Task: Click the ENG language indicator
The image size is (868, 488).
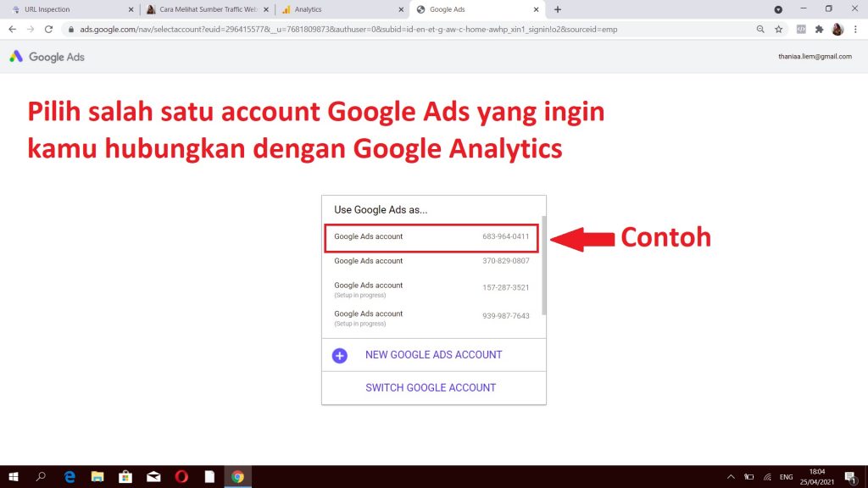Action: 786,477
